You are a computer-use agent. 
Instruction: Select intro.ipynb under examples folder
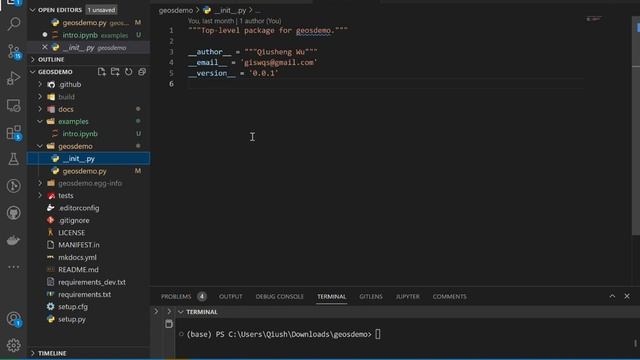[x=88, y=134]
